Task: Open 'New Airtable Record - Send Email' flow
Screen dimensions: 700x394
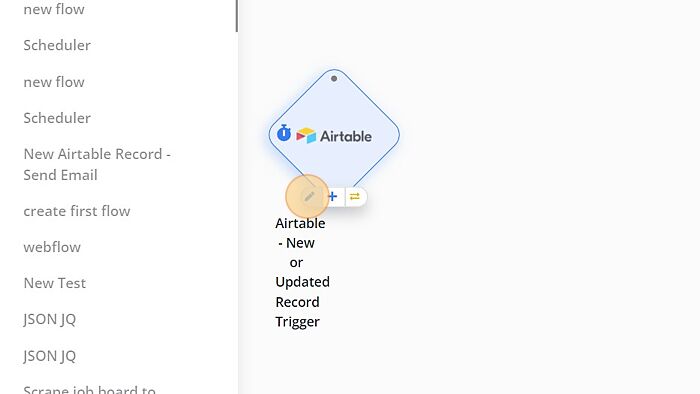Action: pyautogui.click(x=97, y=164)
